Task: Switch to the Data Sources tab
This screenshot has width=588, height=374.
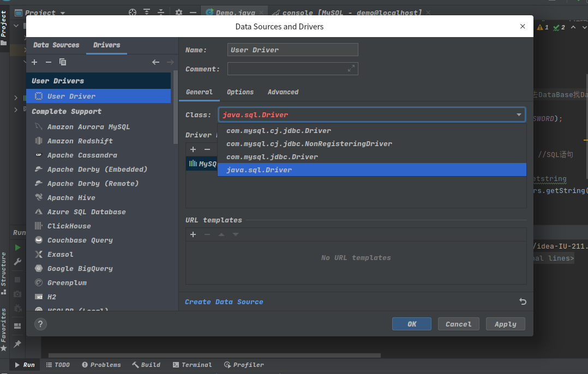Action: [56, 45]
